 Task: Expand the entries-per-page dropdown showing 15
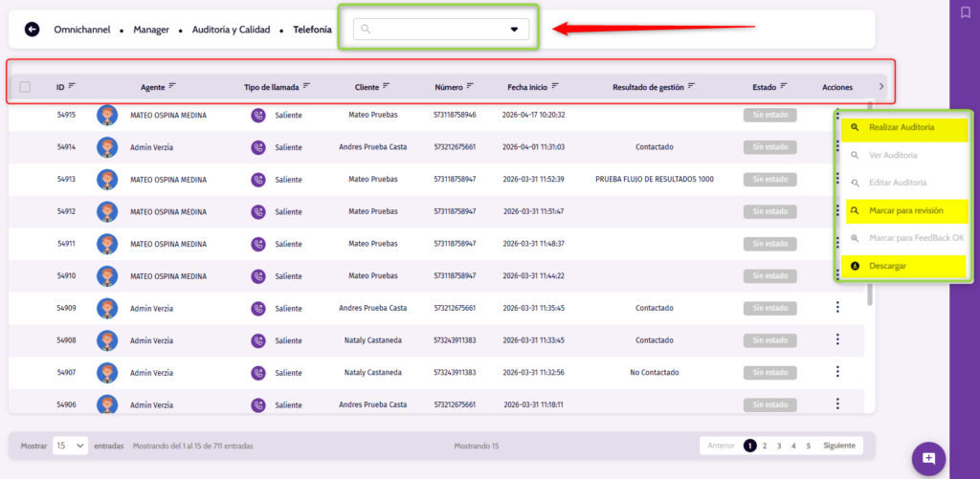click(70, 446)
